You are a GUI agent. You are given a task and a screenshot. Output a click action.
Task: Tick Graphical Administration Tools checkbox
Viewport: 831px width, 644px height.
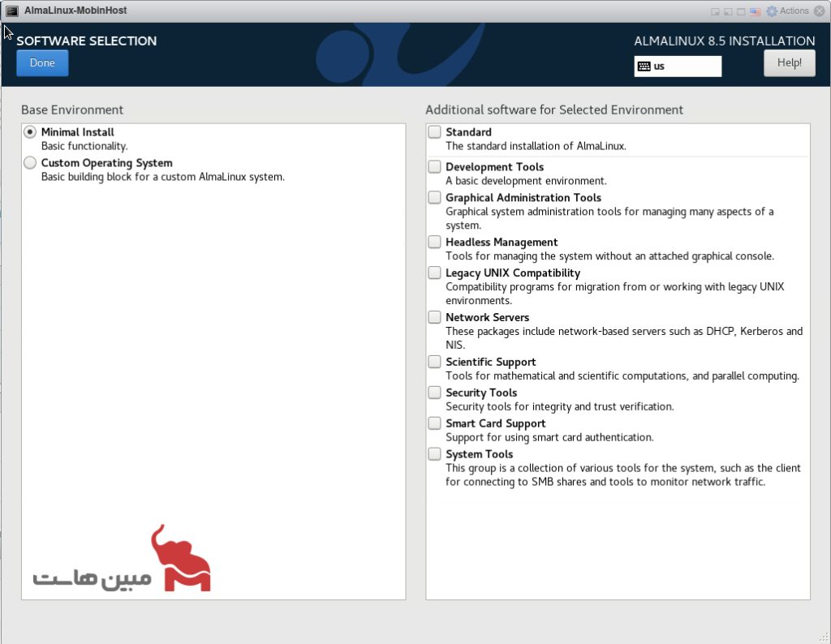point(435,197)
